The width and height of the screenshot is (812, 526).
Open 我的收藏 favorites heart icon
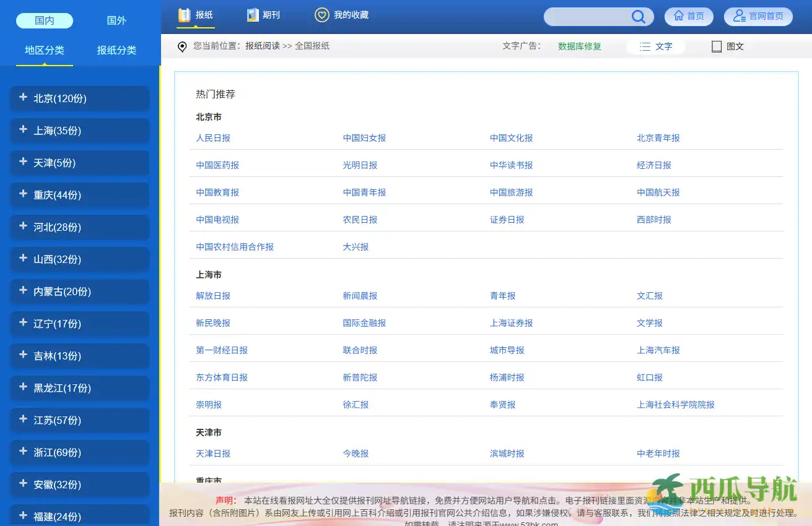pyautogui.click(x=321, y=15)
